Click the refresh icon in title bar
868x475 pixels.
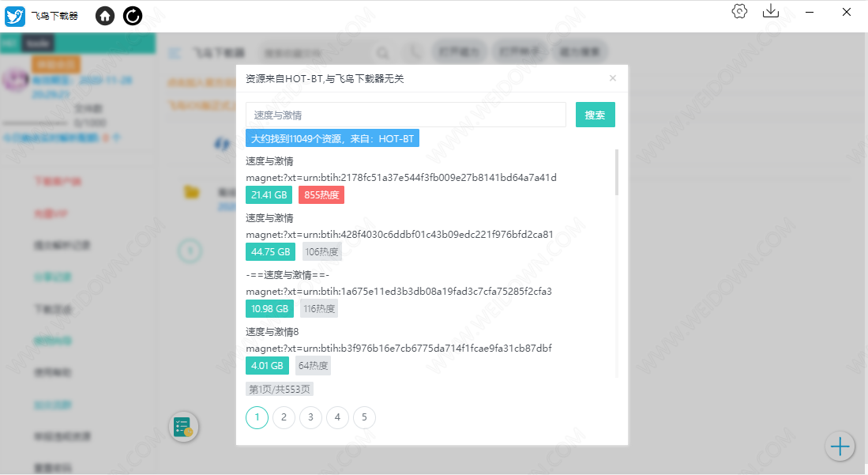coord(133,15)
